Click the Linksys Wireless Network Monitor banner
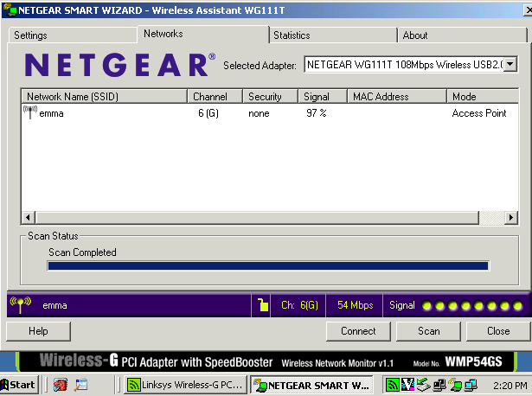532x396 pixels. coord(266,361)
